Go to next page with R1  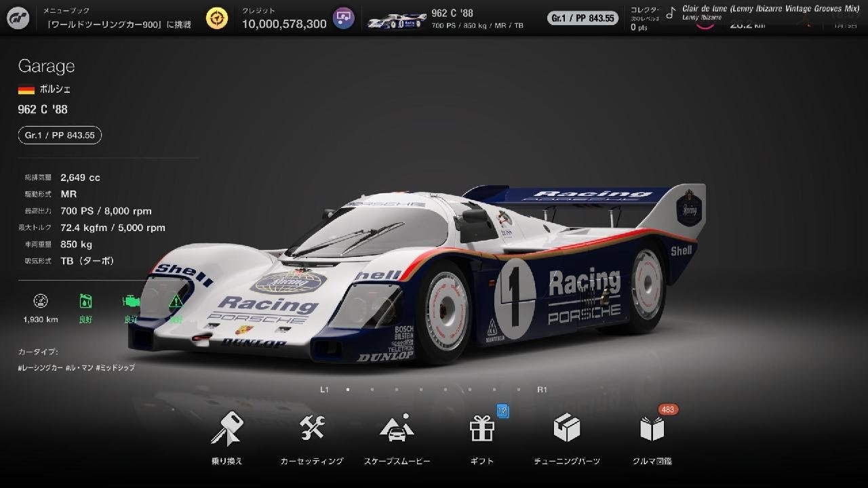(x=542, y=390)
